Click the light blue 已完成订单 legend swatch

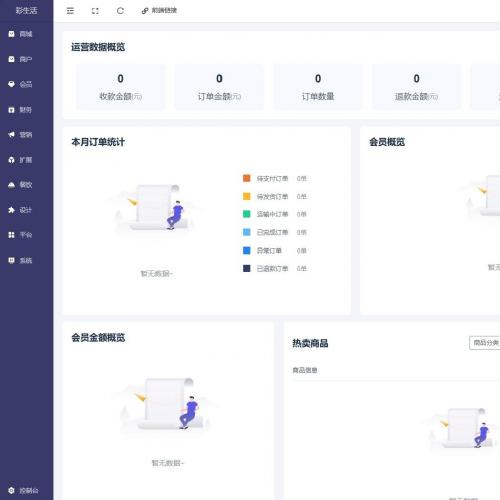(x=247, y=232)
